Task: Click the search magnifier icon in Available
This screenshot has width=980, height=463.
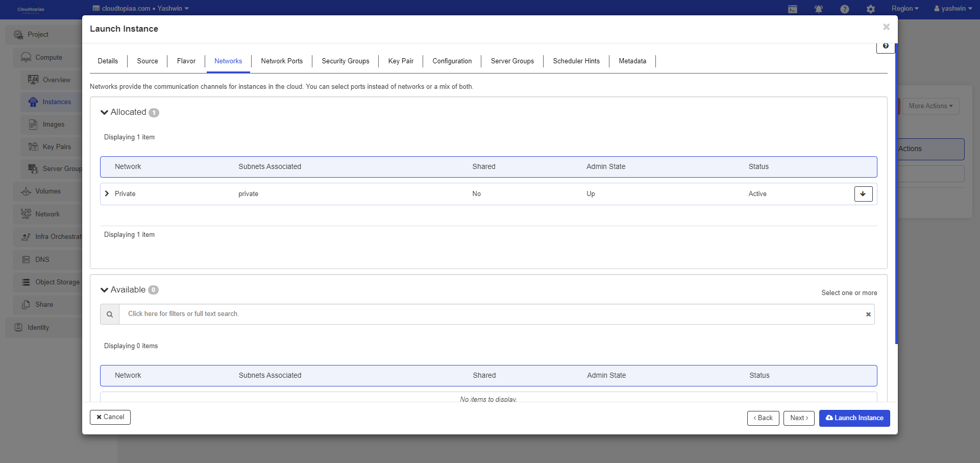Action: [110, 314]
